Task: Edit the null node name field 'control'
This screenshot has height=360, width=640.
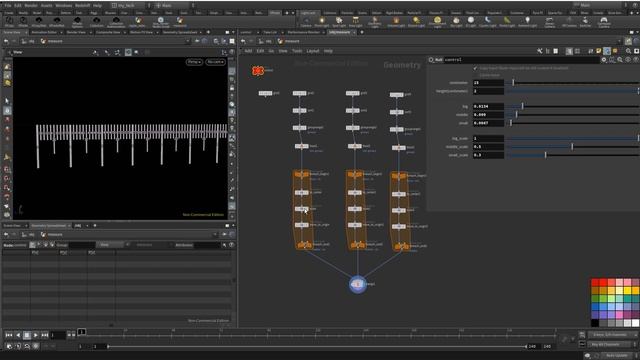Action: (521, 60)
